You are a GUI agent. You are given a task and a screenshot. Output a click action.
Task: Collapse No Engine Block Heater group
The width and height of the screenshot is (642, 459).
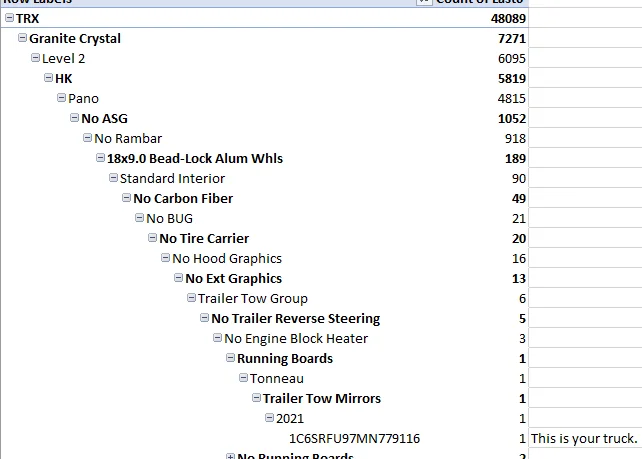217,338
